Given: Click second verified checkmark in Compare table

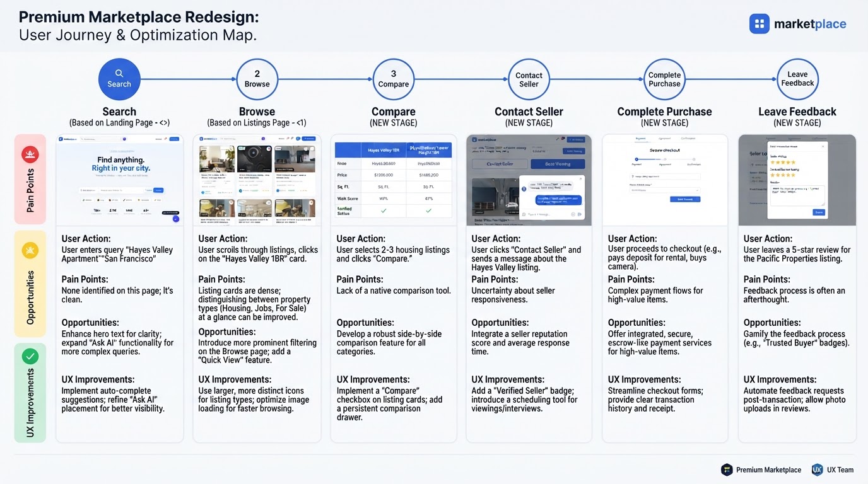Looking at the screenshot, I should click(x=429, y=210).
